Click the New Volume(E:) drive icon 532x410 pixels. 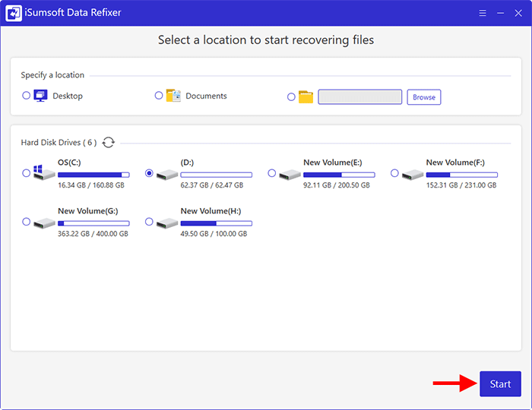290,175
